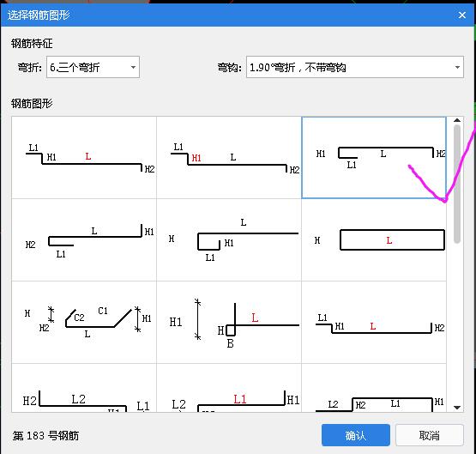Select the shape with H1 H B and red L

[229, 322]
